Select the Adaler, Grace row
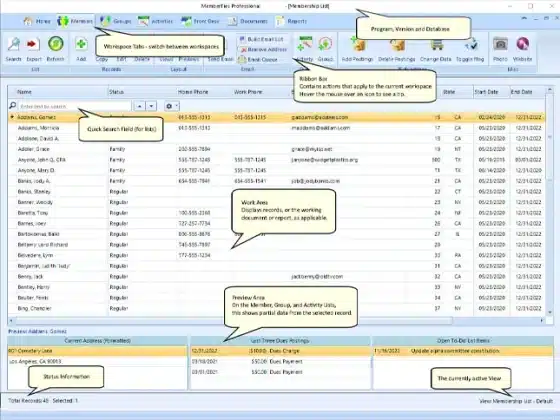This screenshot has width=560, height=420. [276, 149]
